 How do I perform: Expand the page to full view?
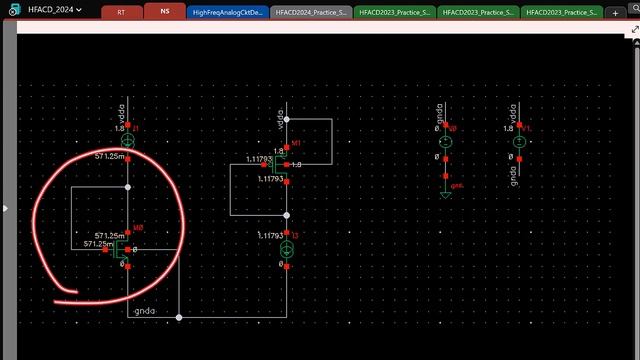635,29
